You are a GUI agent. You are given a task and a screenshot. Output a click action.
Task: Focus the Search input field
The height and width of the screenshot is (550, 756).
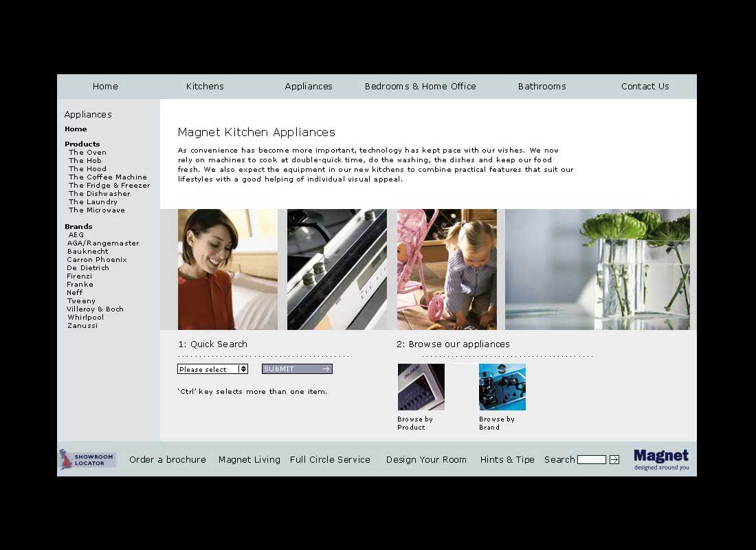click(x=592, y=460)
